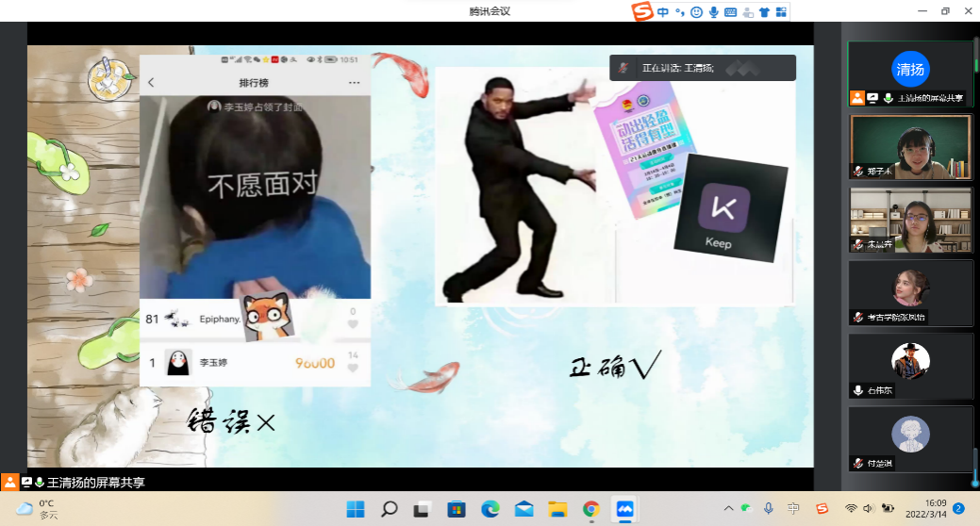
Task: Click the Sogou input method logo
Action: (642, 11)
